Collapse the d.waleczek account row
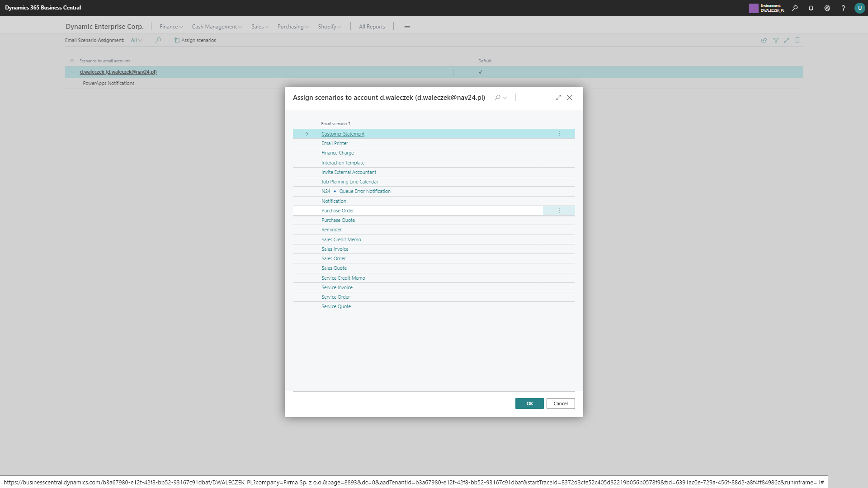This screenshot has height=488, width=868. coord(72,72)
